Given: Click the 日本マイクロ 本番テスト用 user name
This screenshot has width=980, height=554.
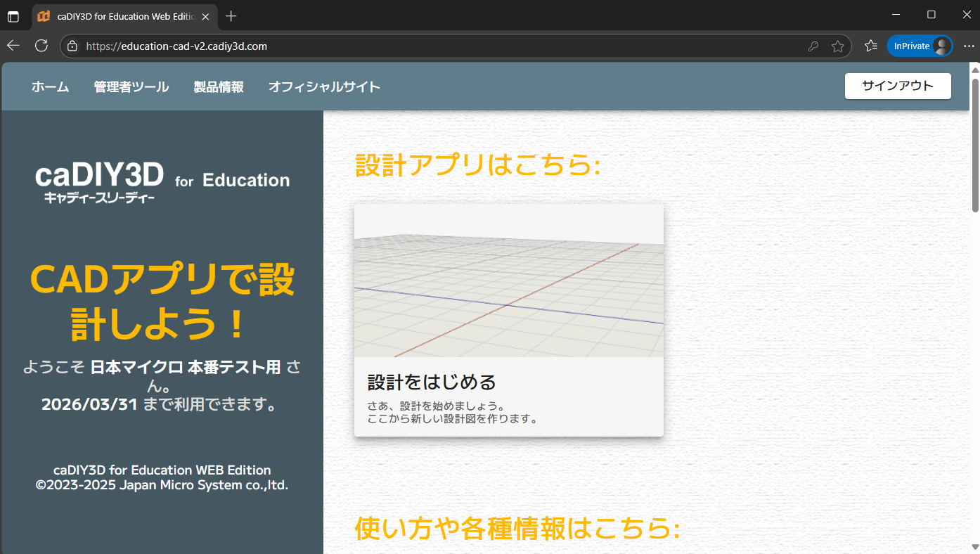Looking at the screenshot, I should (186, 367).
